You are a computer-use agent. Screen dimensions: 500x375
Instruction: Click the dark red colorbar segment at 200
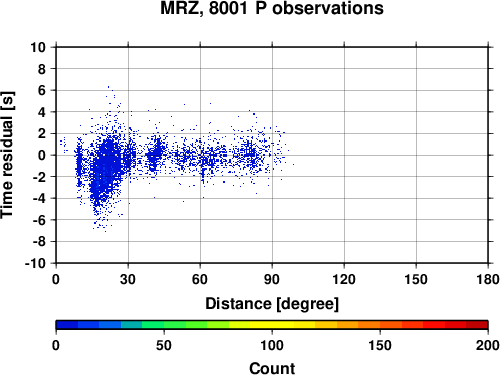pyautogui.click(x=477, y=325)
